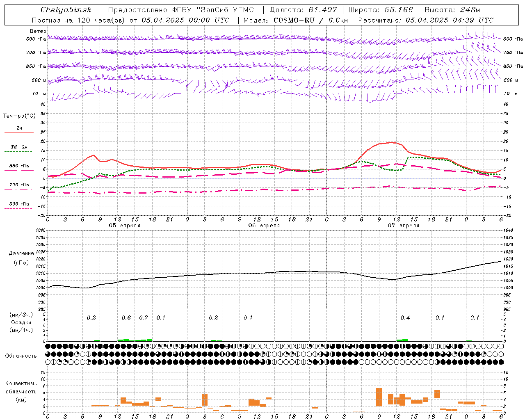The width and height of the screenshot is (525, 420).
Task: Click the 'Высота: 243м' elevation text
Action: [452, 10]
